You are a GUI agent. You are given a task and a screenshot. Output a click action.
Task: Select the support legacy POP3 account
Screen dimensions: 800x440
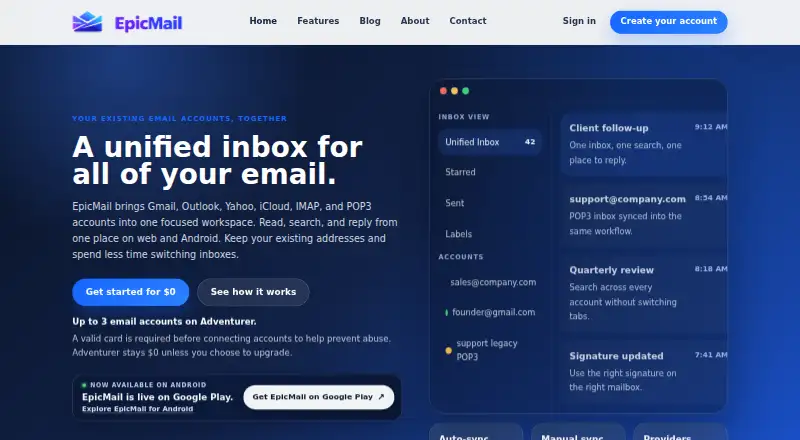click(490, 350)
